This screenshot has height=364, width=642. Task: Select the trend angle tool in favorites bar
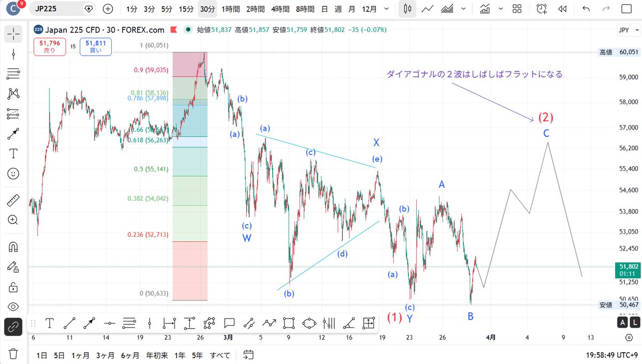[x=349, y=323]
